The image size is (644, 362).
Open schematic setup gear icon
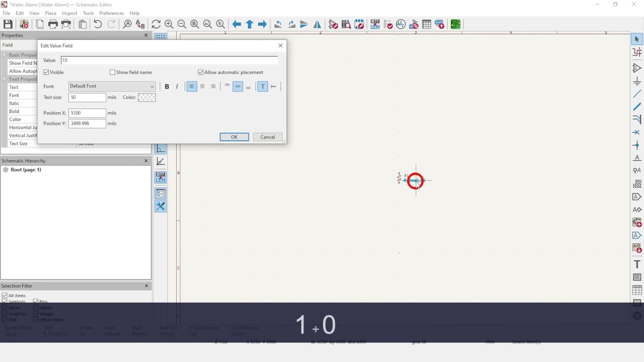24,24
